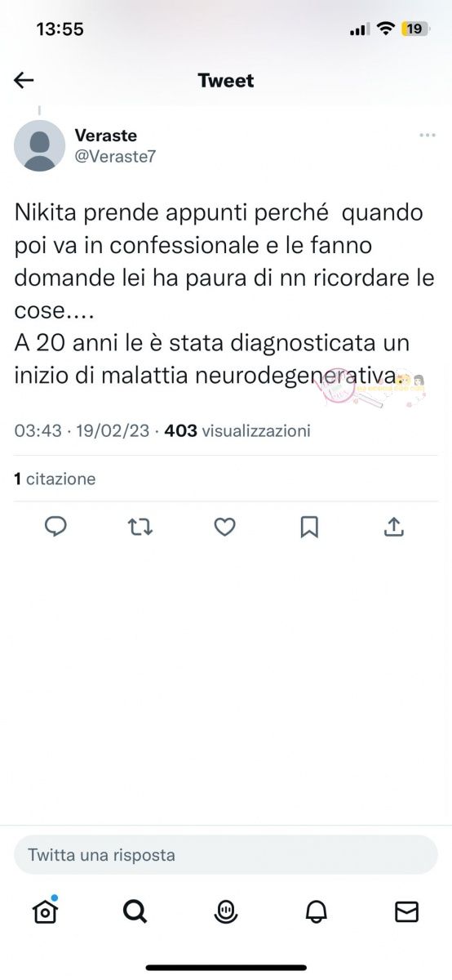Open the Veraste display name
452x980 pixels.
[x=106, y=136]
